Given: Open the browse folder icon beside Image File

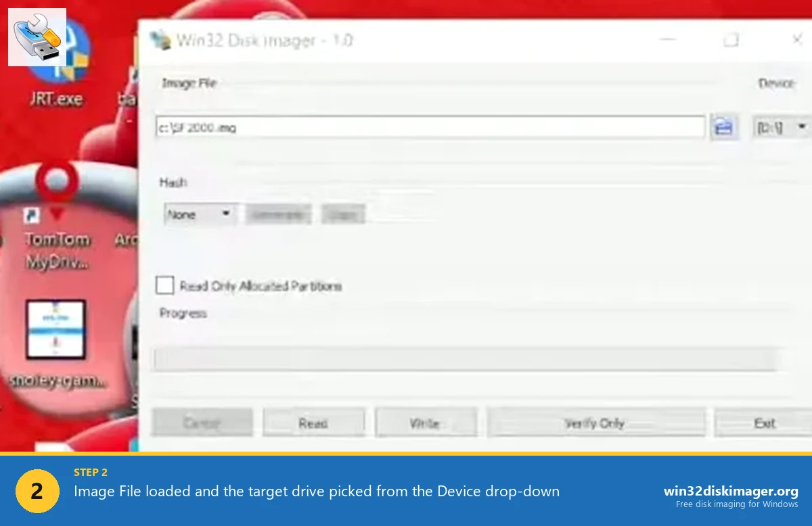Looking at the screenshot, I should pos(724,126).
